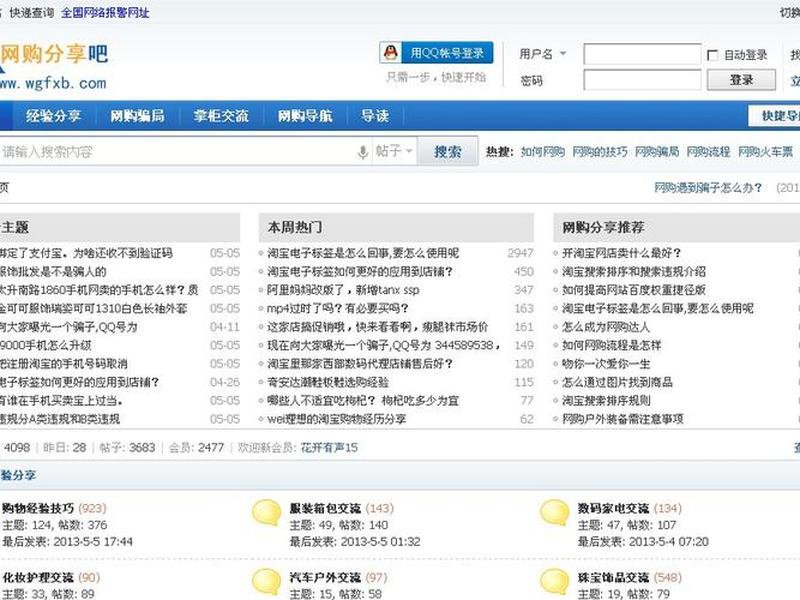
Task: Open the 全国网络报警网址 link
Action: pyautogui.click(x=105, y=13)
